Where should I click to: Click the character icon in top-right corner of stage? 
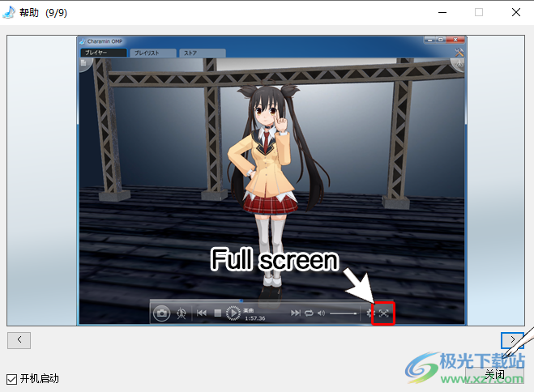(x=459, y=63)
